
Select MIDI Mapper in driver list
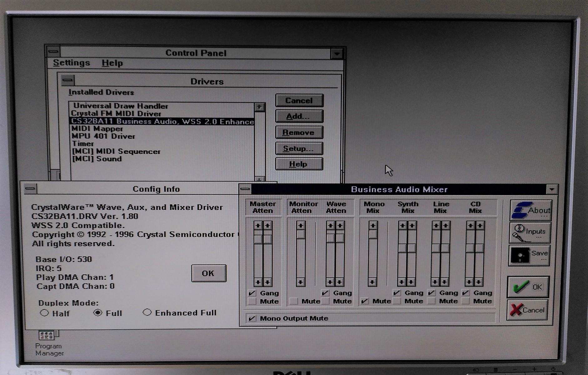[x=162, y=129]
